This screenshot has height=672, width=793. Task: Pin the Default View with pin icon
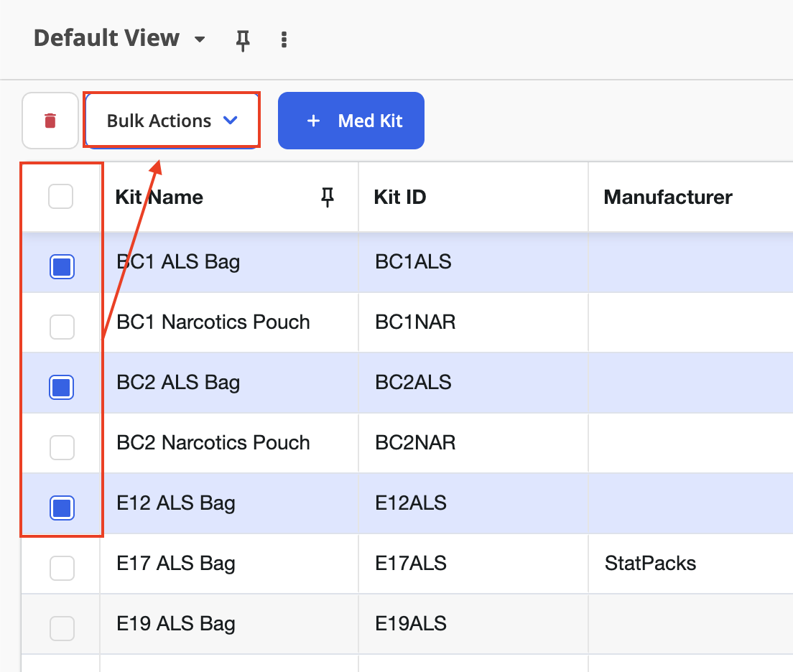pos(243,40)
